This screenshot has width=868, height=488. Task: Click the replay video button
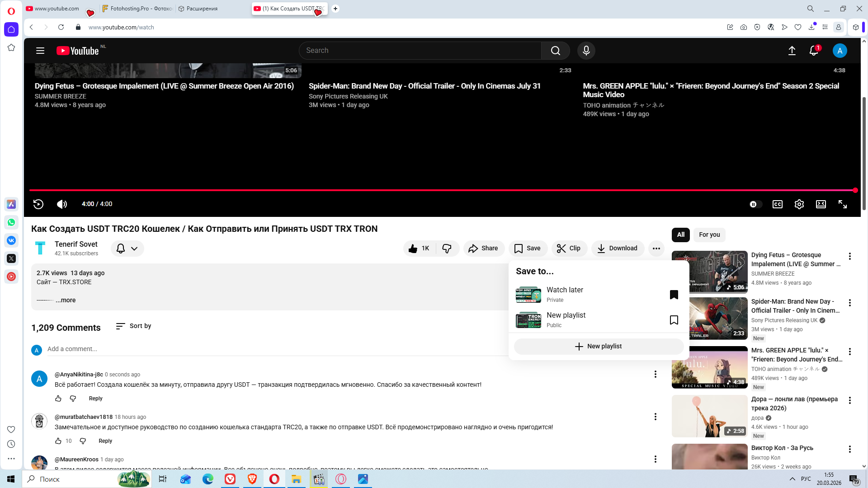pyautogui.click(x=38, y=204)
